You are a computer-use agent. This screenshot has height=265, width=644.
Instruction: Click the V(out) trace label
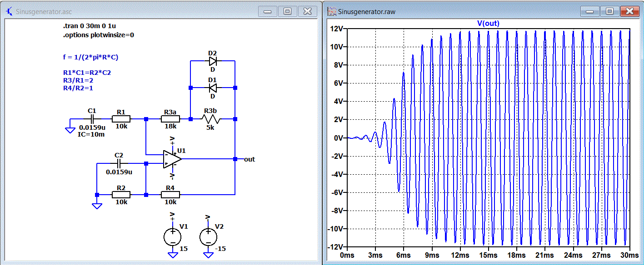(x=488, y=23)
